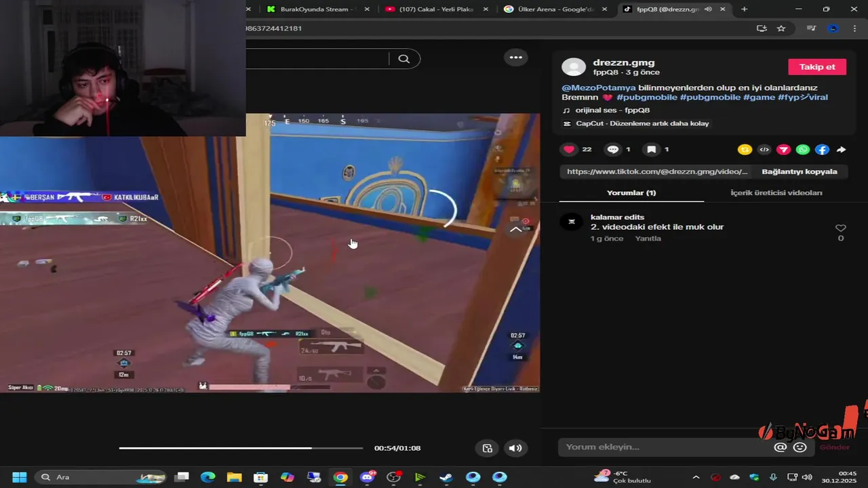Mute the video with speaker icon

click(x=515, y=448)
